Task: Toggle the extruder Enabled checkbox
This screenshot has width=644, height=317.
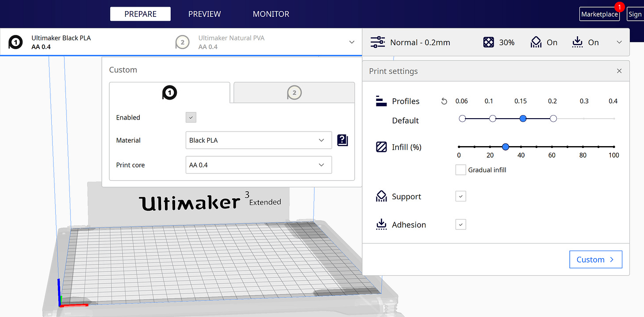Action: coord(191,117)
